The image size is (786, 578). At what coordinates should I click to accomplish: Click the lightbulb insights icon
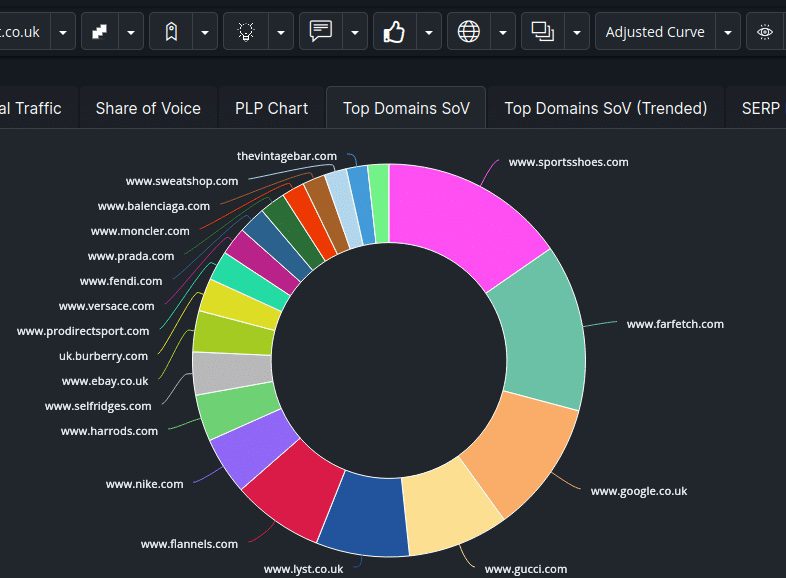[245, 32]
